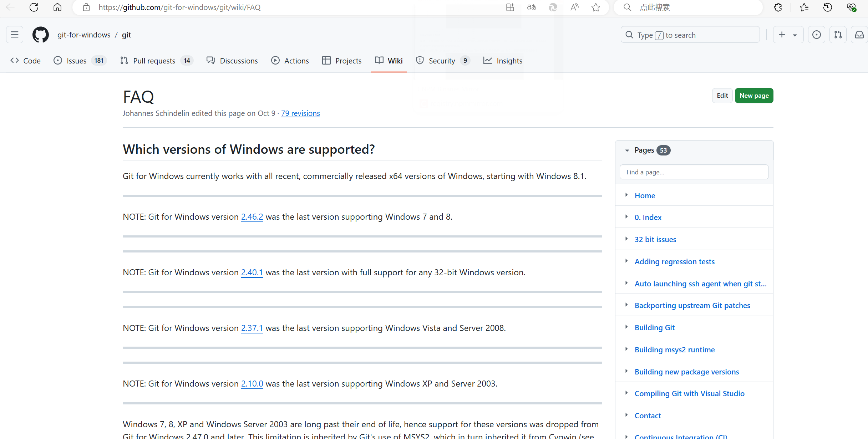The width and height of the screenshot is (868, 439).
Task: Open pull requests header icon
Action: pos(838,35)
